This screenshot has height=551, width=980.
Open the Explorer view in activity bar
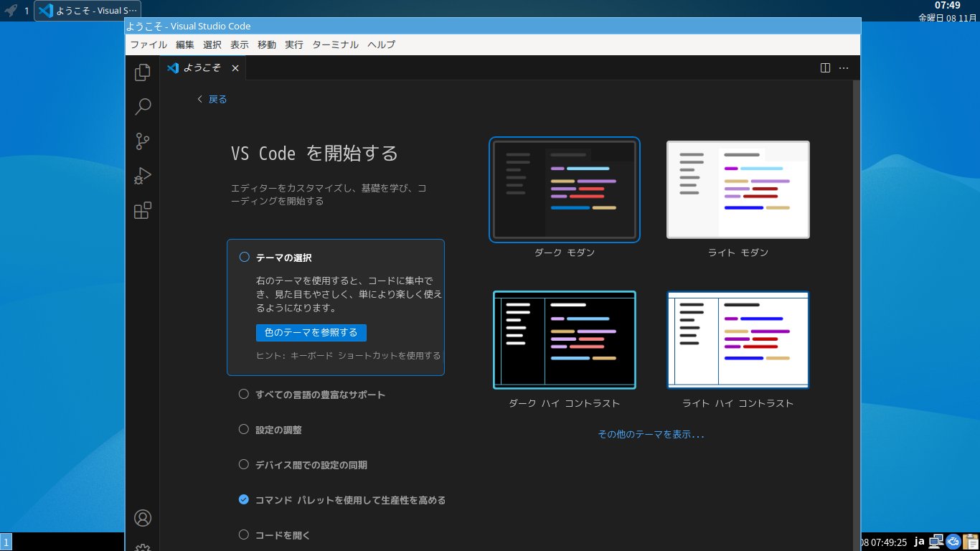pyautogui.click(x=143, y=72)
